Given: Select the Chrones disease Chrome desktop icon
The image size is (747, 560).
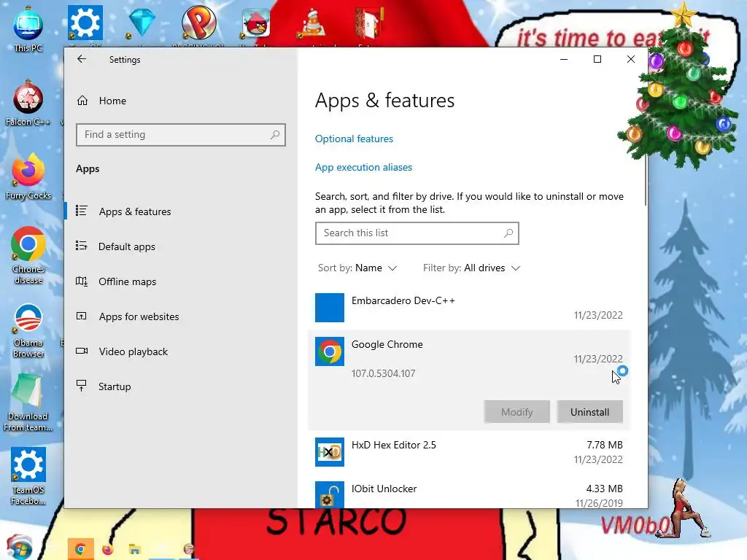Looking at the screenshot, I should point(28,256).
